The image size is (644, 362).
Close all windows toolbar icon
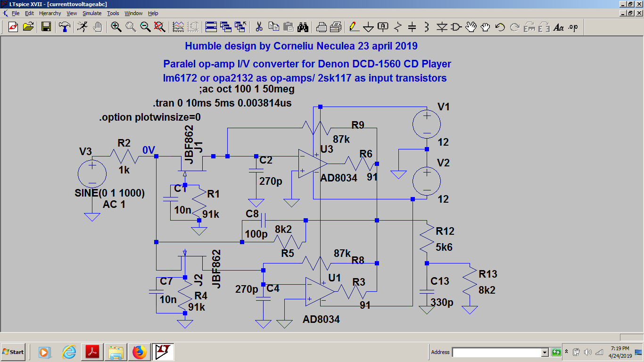coord(240,27)
